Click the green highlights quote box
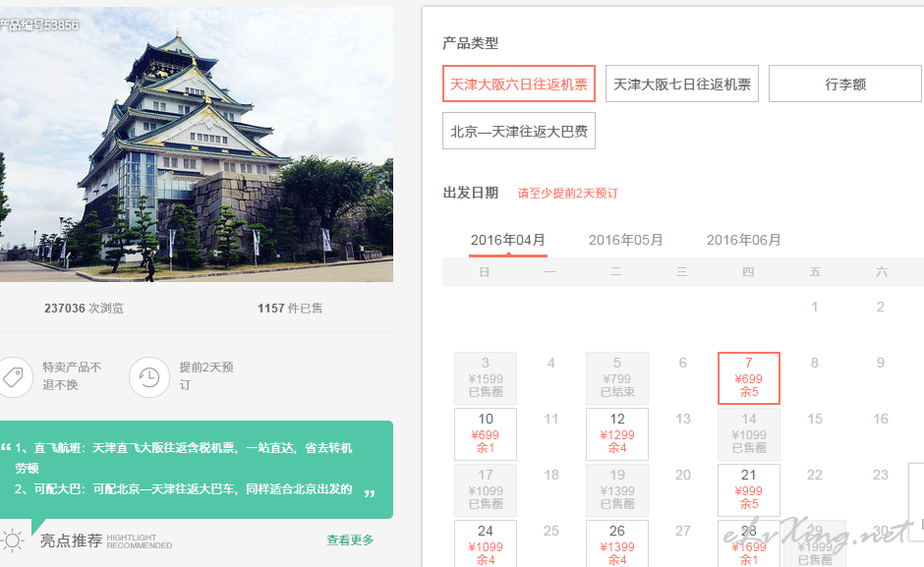 [x=197, y=469]
